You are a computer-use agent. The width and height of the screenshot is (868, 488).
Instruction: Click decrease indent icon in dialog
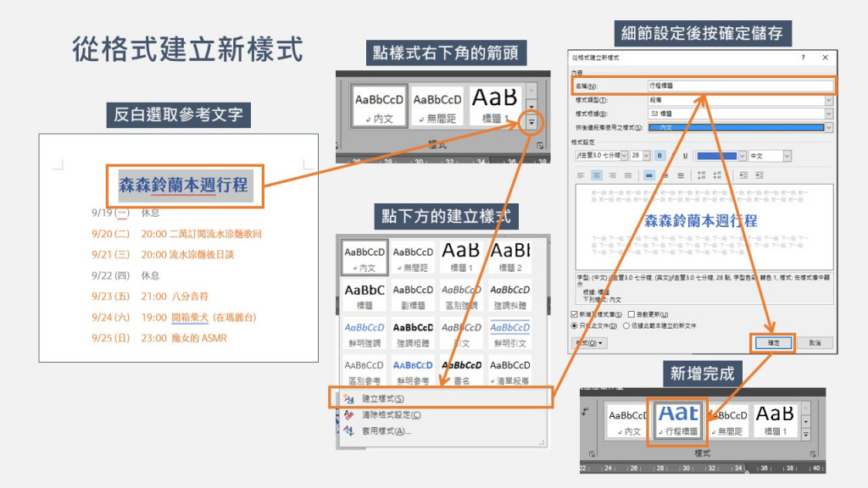(743, 175)
